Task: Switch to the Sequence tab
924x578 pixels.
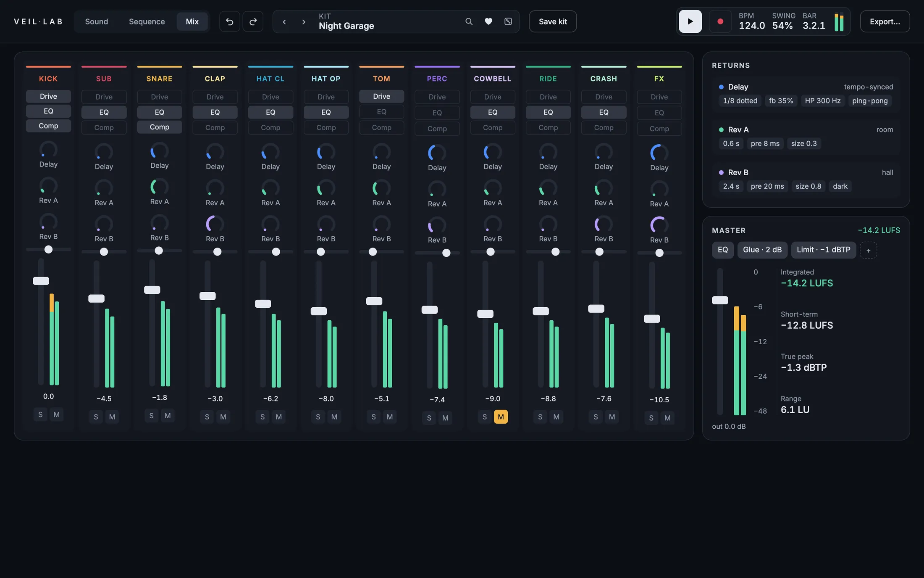Action: click(147, 21)
